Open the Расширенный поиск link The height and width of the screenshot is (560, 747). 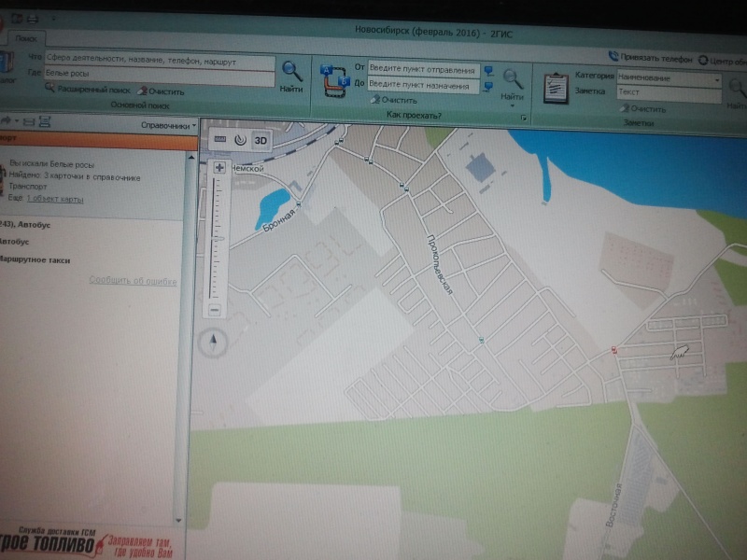point(91,91)
